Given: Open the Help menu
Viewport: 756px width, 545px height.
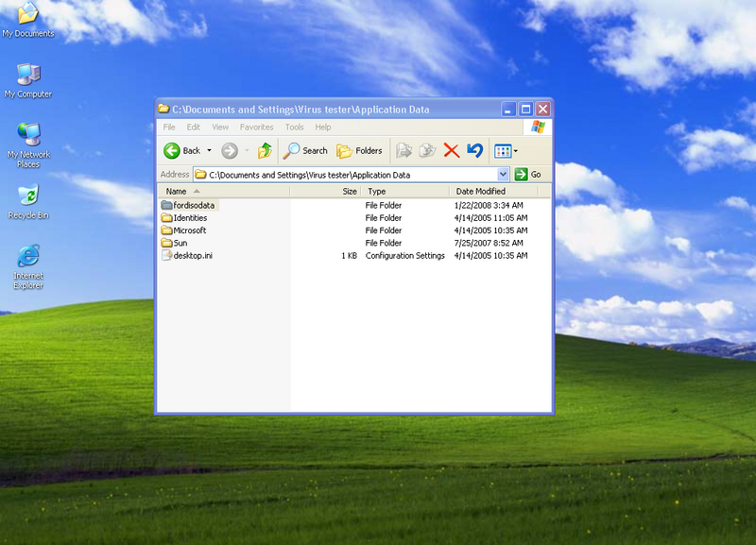Looking at the screenshot, I should pos(323,128).
